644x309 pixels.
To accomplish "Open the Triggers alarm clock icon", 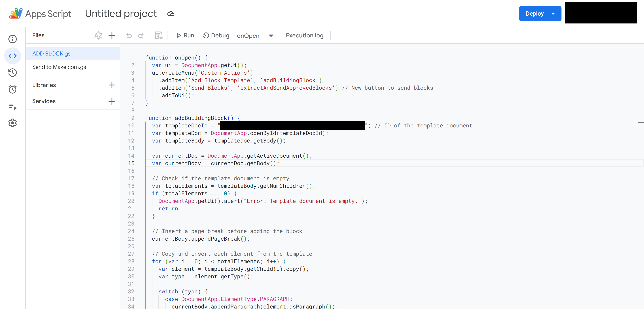I will (13, 89).
